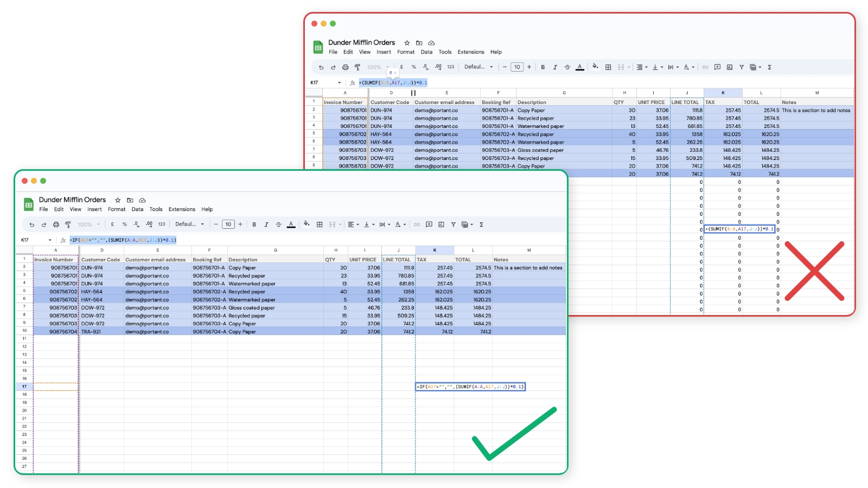
Task: Click insert chart icon in the front window
Action: pyautogui.click(x=441, y=224)
